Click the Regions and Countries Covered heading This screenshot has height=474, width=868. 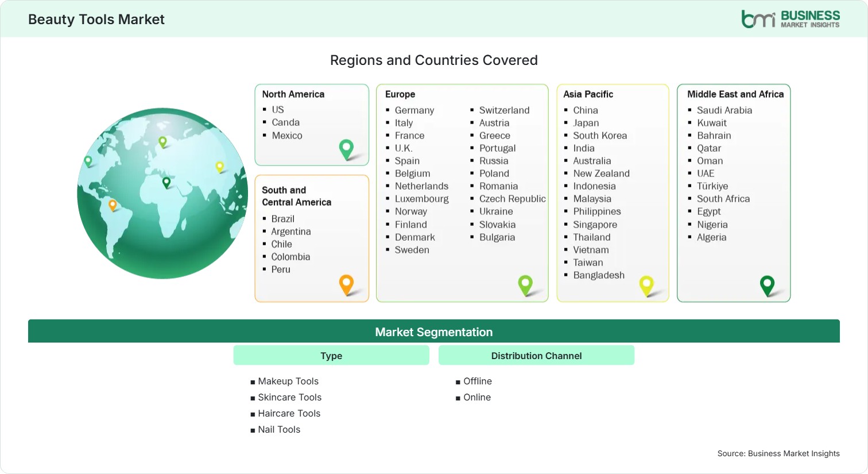[x=434, y=60]
